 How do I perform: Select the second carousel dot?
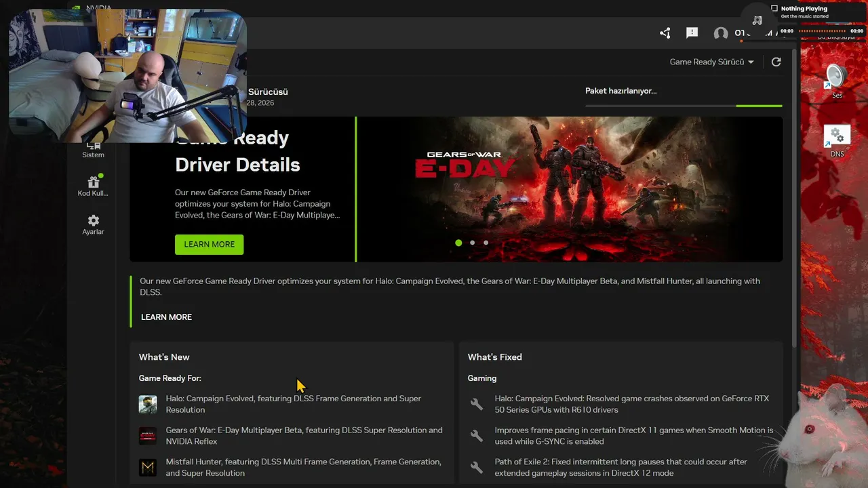click(472, 243)
